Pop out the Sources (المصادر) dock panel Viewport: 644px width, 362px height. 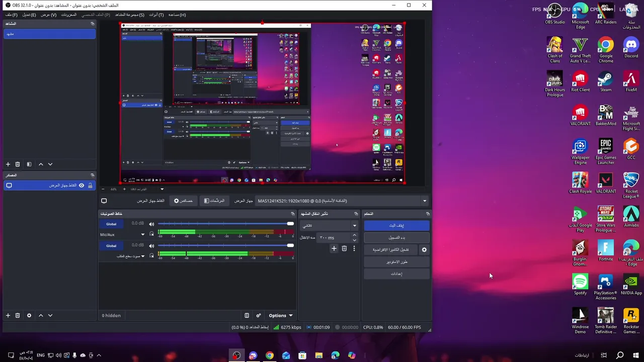[x=92, y=175]
